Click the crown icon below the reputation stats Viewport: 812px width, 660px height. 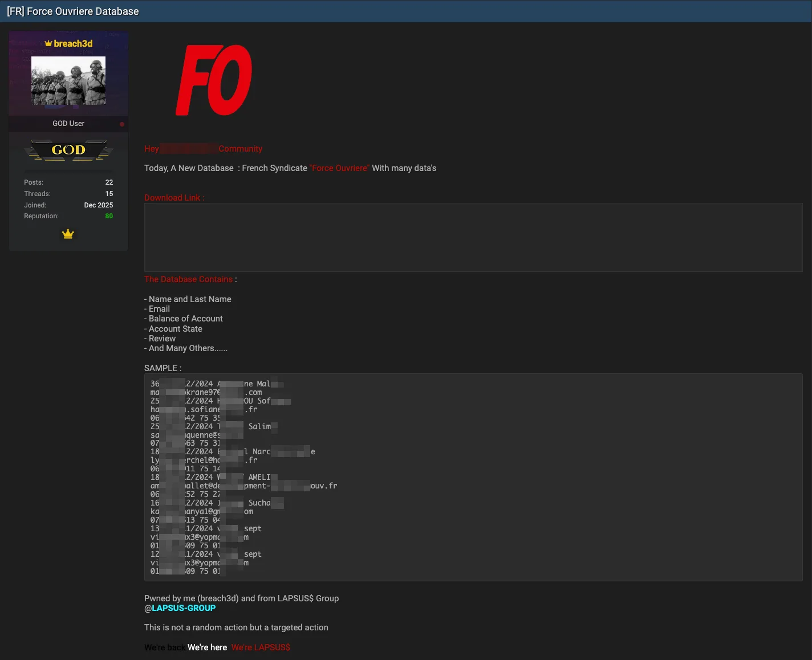click(68, 234)
